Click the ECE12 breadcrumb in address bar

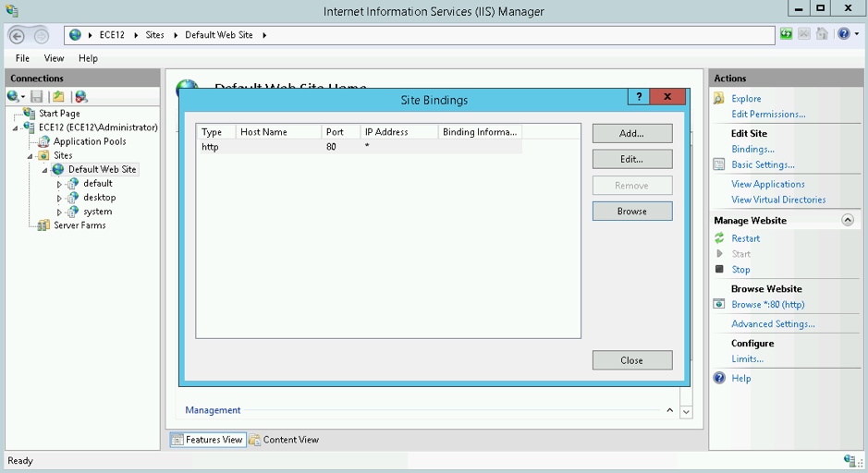tap(112, 35)
